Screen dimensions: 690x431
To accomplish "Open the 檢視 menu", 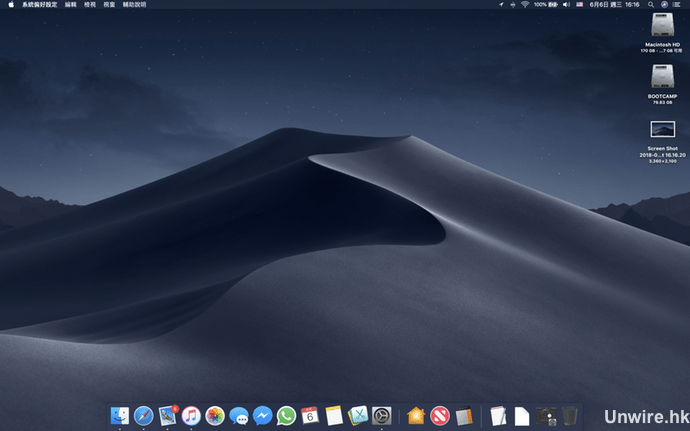I will pos(90,4).
